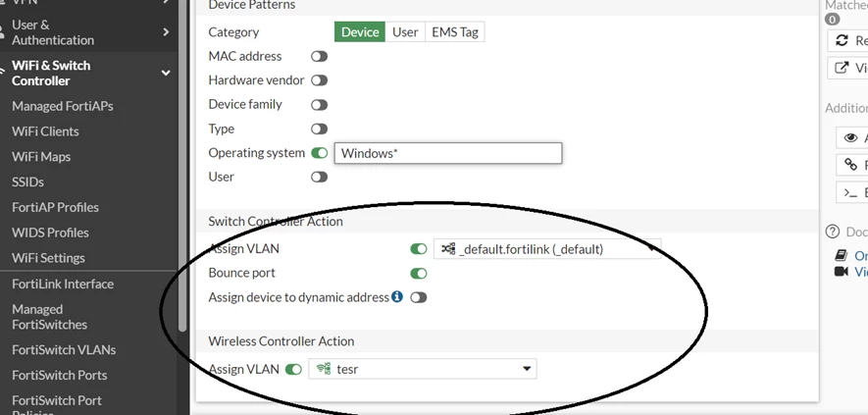This screenshot has height=415, width=868.
Task: Select the User category tab
Action: (x=405, y=32)
